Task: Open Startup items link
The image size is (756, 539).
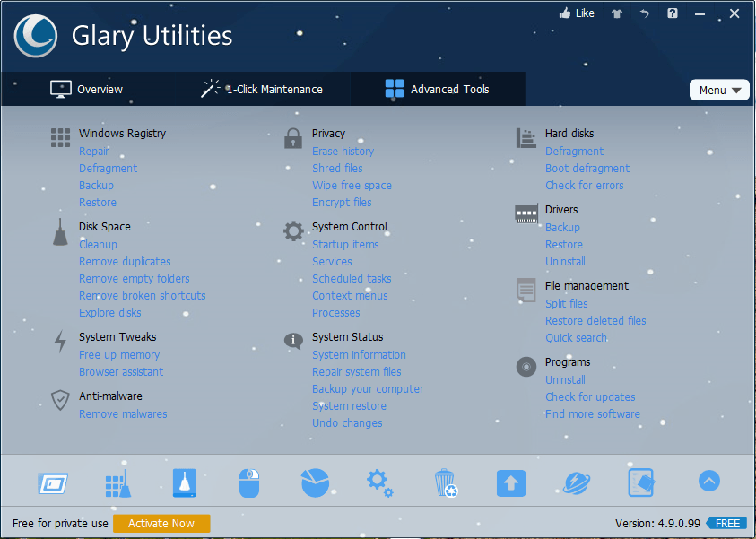Action: coord(345,245)
